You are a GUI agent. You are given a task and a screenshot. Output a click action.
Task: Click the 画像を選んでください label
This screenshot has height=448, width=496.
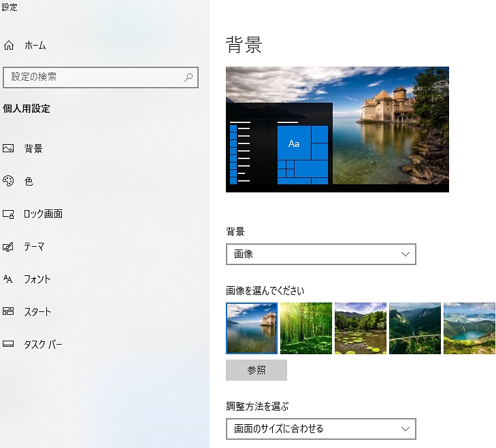tap(265, 290)
